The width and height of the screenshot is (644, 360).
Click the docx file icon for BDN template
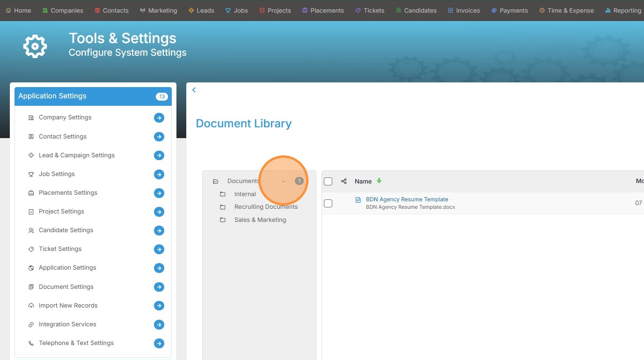click(x=358, y=200)
